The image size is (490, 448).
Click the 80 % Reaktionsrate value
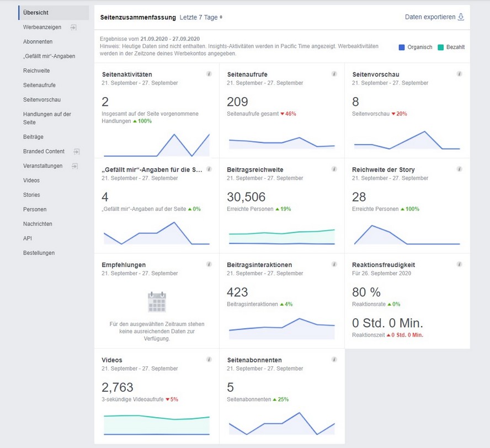pyautogui.click(x=366, y=292)
